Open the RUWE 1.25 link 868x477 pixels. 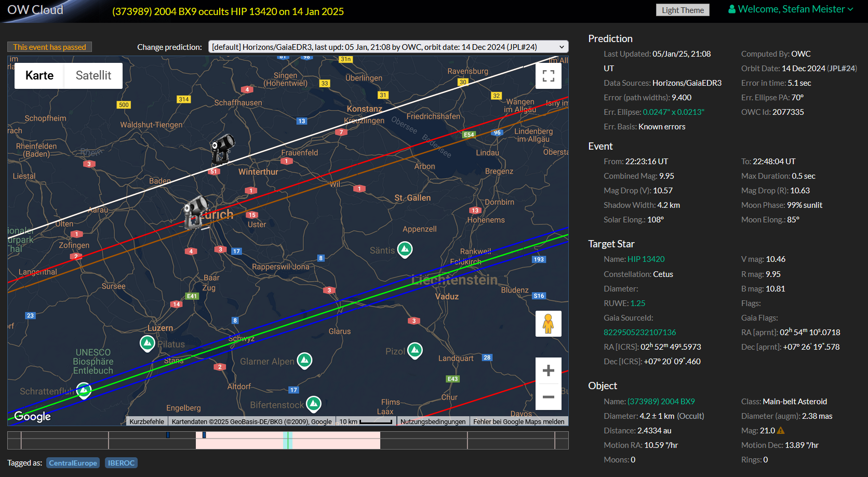tap(638, 303)
